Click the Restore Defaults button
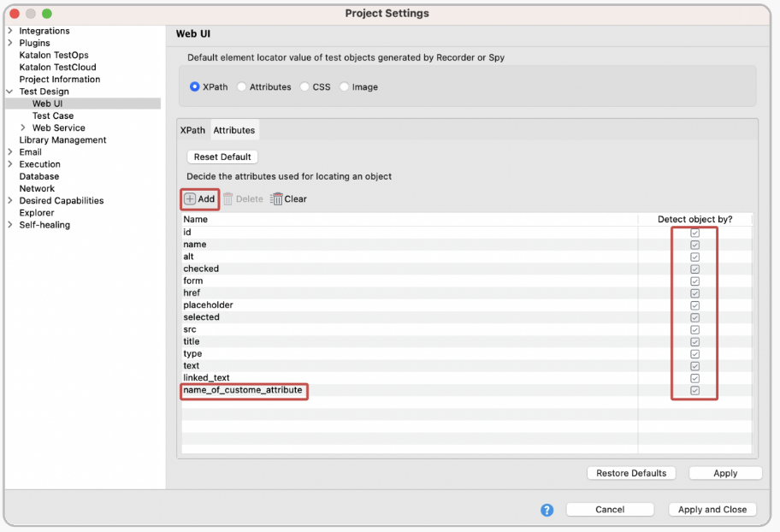The image size is (780, 532). [x=631, y=473]
